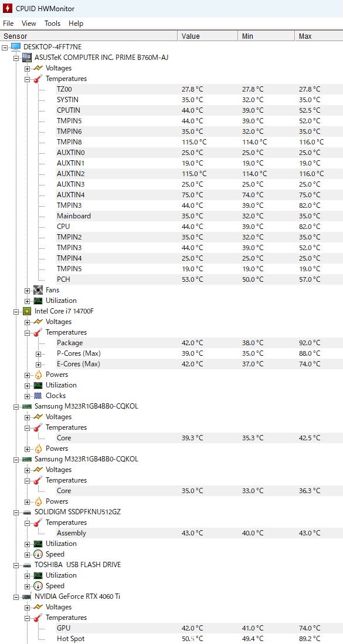Click the Fans fan icon
This screenshot has height=644, width=343.
pyautogui.click(x=38, y=289)
